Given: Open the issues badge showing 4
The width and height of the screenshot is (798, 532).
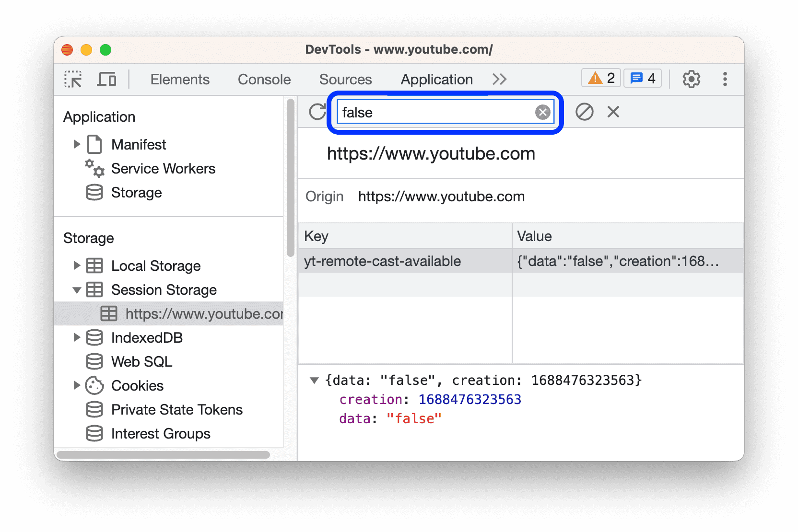Looking at the screenshot, I should [642, 78].
